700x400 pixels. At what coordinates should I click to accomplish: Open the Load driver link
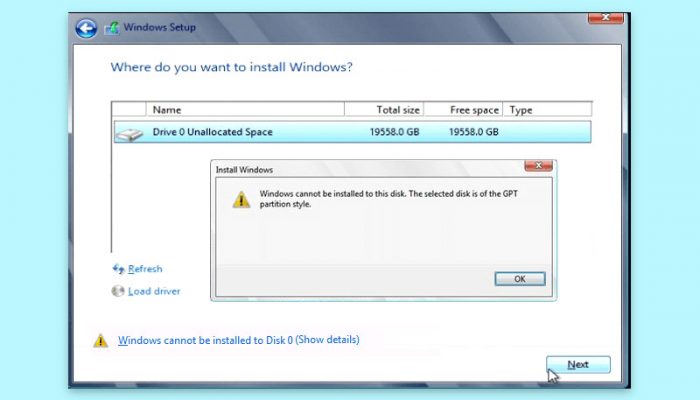pyautogui.click(x=154, y=291)
